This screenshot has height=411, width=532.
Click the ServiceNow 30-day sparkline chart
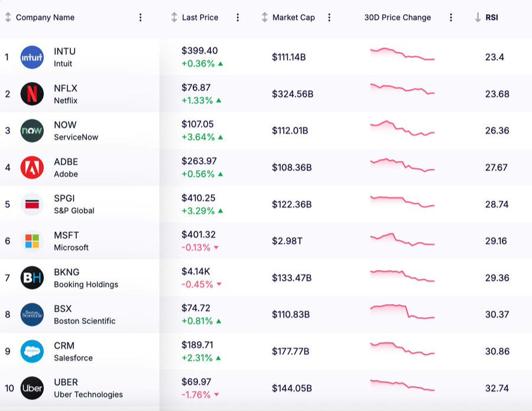[403, 128]
